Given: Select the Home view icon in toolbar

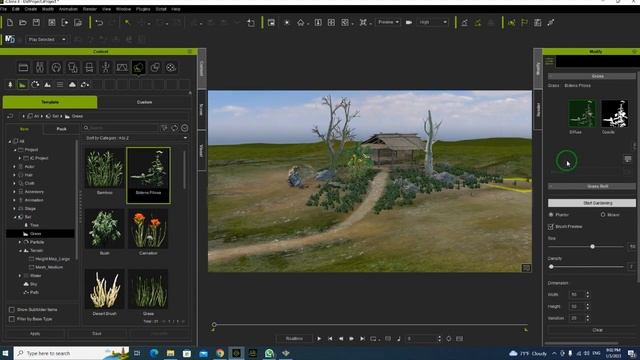Looking at the screenshot, I should click(x=301, y=23).
